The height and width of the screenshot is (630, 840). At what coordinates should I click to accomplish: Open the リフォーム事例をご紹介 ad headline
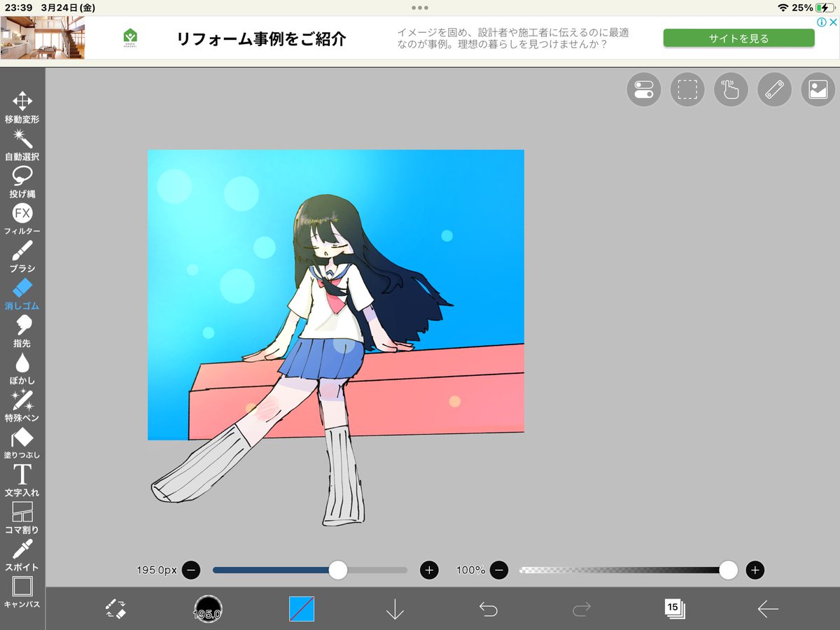(261, 38)
